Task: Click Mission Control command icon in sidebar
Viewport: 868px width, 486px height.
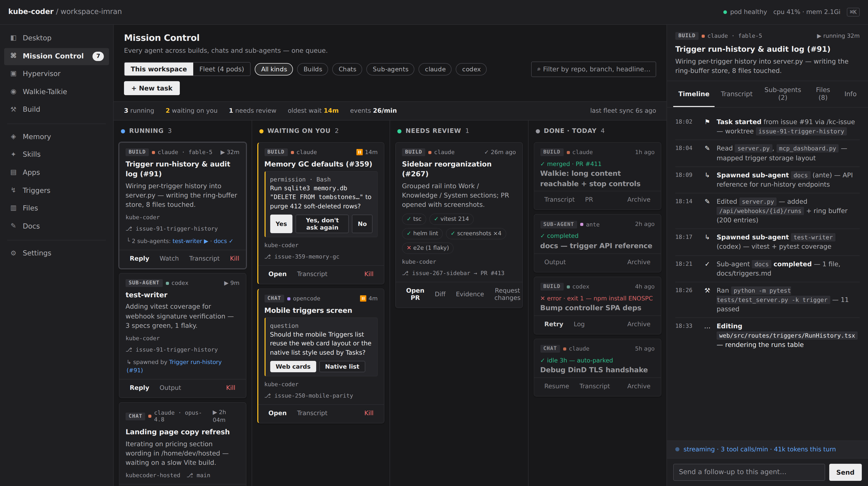Action: [13, 56]
